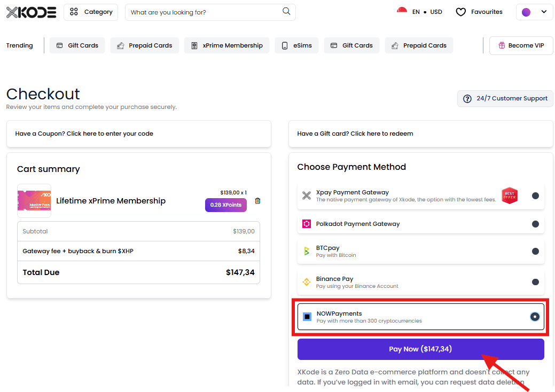The width and height of the screenshot is (555, 392).
Task: Click the heart Favourites icon
Action: [460, 12]
